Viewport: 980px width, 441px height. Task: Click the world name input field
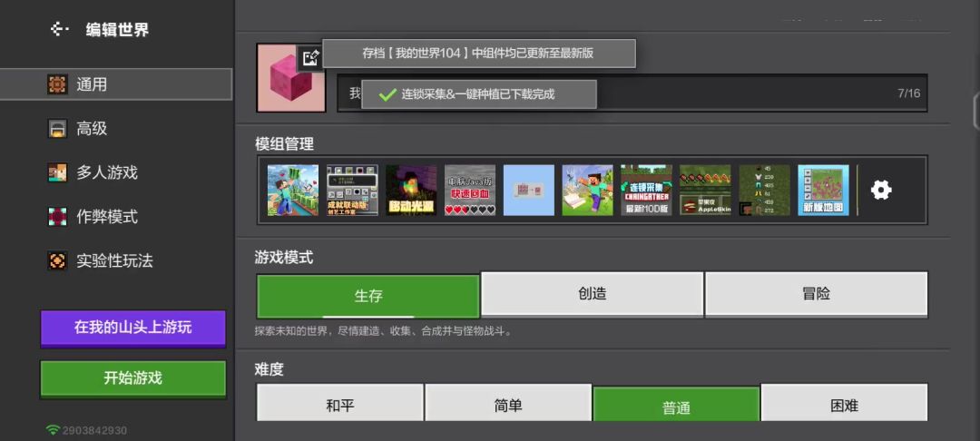(632, 93)
